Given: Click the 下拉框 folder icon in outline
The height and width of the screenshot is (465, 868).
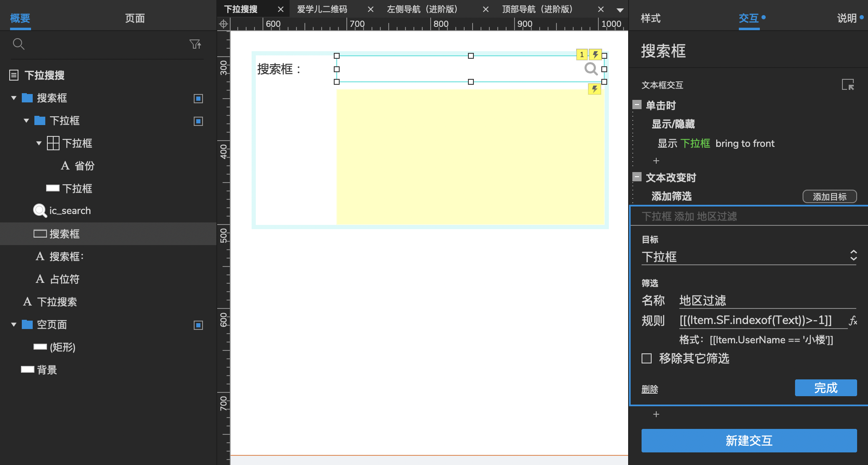Looking at the screenshot, I should coord(40,120).
